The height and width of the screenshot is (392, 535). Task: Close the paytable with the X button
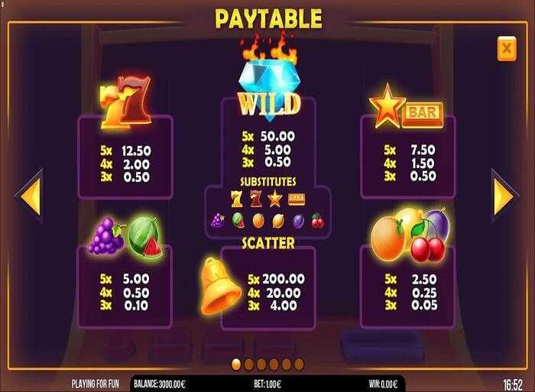tap(507, 48)
